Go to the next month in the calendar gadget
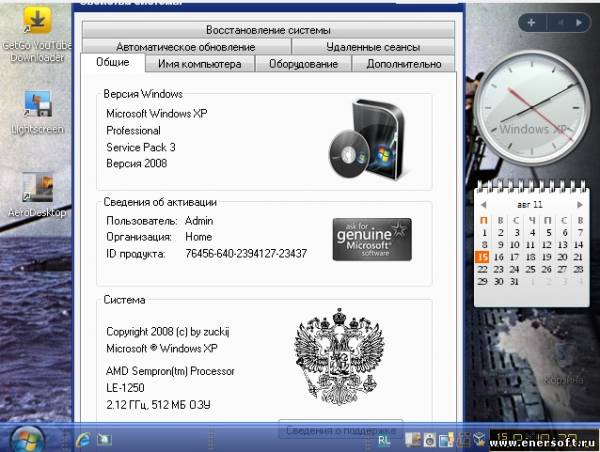Image resolution: width=600 pixels, height=452 pixels. pos(580,205)
